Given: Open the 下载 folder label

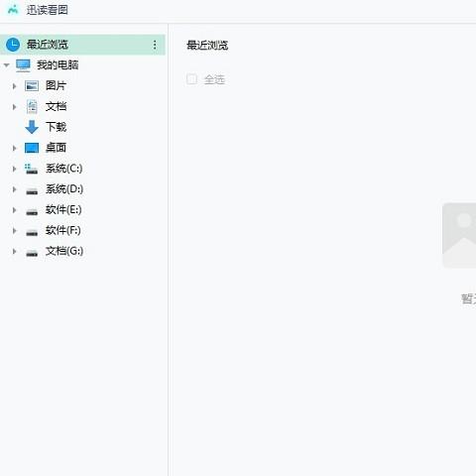Looking at the screenshot, I should pyautogui.click(x=56, y=127).
